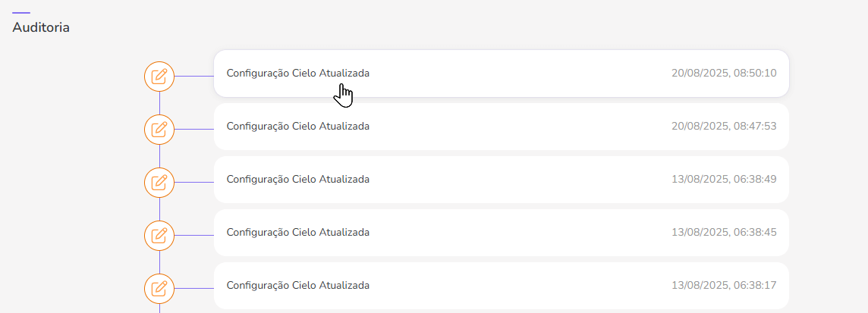This screenshot has height=313, width=868.
Task: Click the Auditoria section heading
Action: pyautogui.click(x=41, y=27)
